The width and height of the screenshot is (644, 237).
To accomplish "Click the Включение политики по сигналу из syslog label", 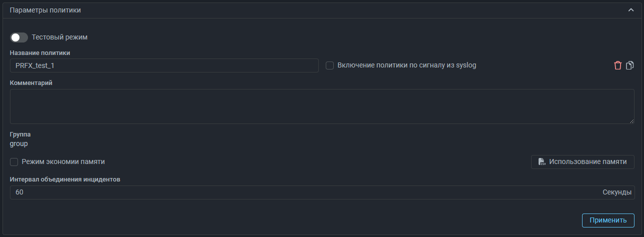I will [x=407, y=65].
